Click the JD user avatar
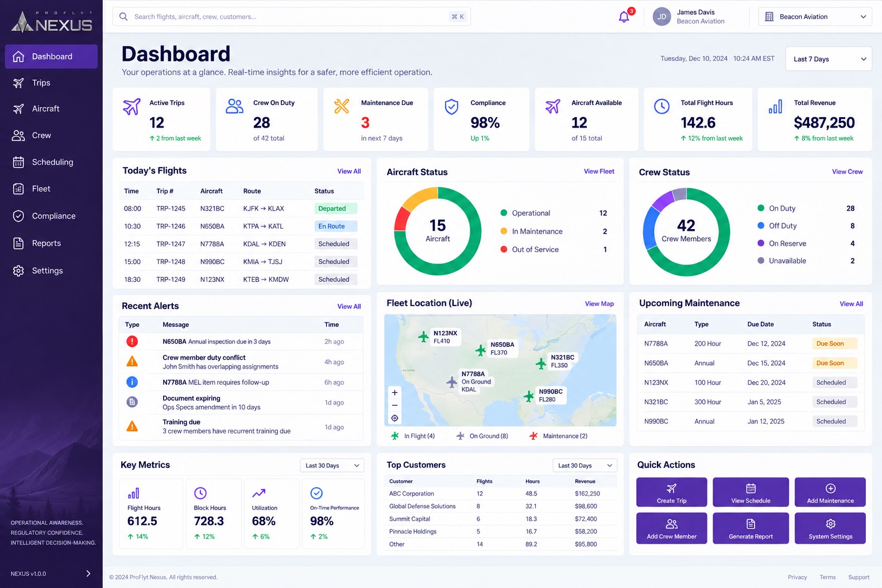Viewport: 882px width, 588px height. [x=661, y=17]
